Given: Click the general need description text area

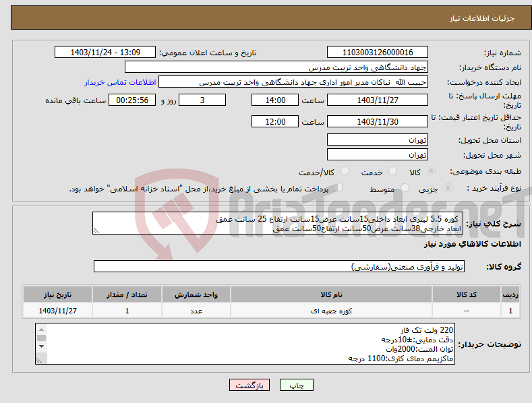Looking at the screenshot, I should 278,223.
